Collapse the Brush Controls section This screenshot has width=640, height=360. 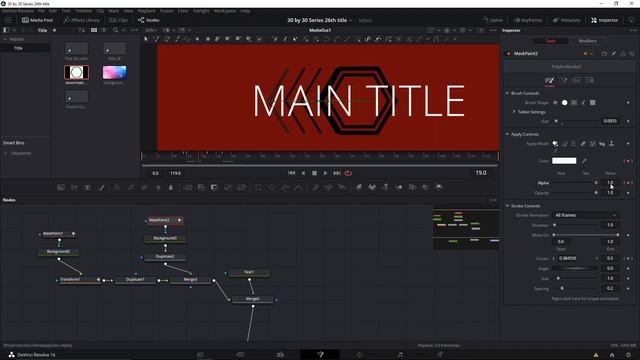[x=507, y=93]
